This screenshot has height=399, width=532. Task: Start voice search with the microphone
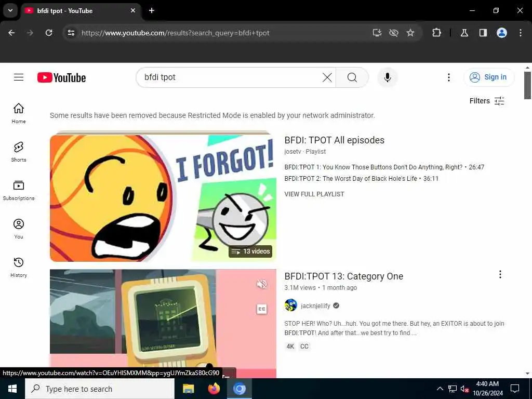click(x=387, y=77)
